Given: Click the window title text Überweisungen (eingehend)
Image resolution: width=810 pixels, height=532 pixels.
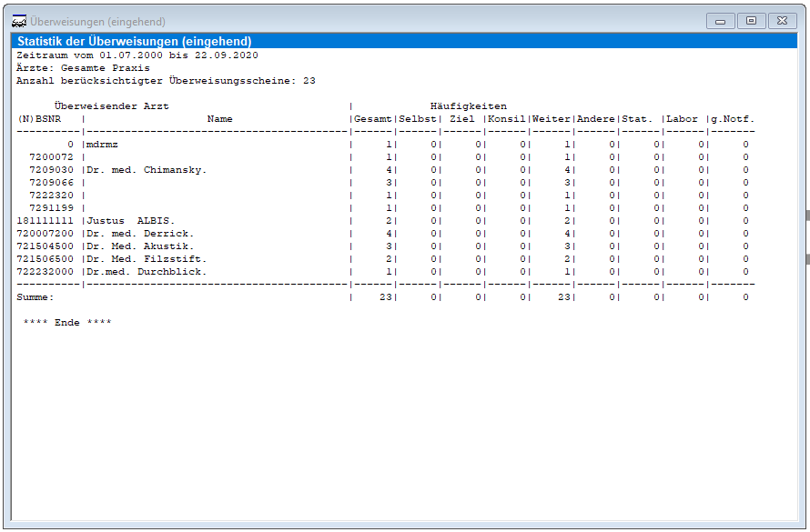Looking at the screenshot, I should [98, 22].
